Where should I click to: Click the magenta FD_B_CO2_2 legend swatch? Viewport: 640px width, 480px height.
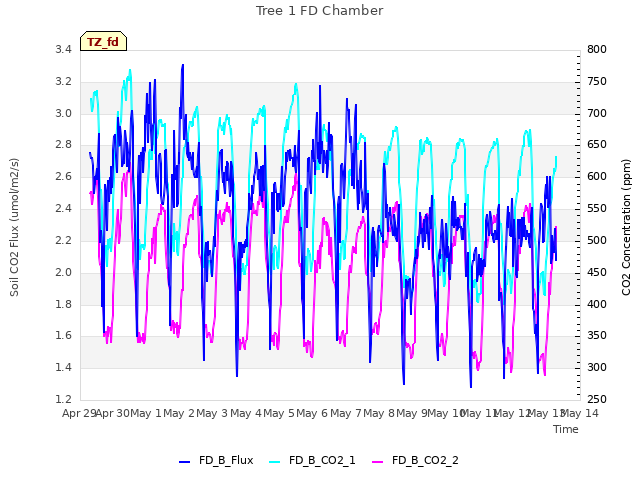(x=378, y=462)
